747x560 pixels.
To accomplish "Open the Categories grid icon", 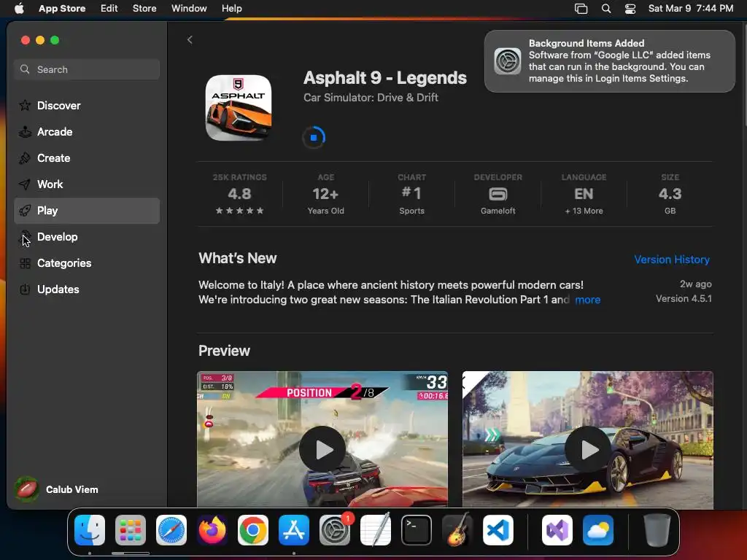I will [x=25, y=262].
